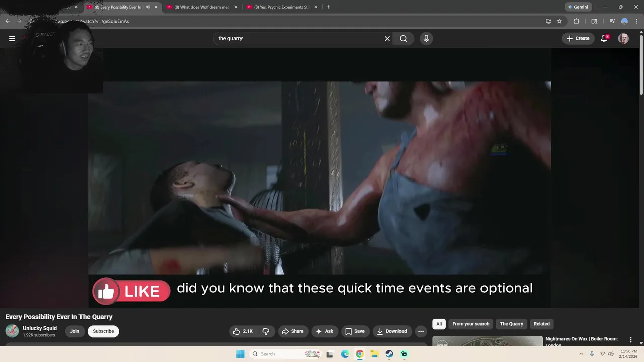The height and width of the screenshot is (362, 644).
Task: Open the YouTube hamburger guide menu
Action: (x=12, y=38)
